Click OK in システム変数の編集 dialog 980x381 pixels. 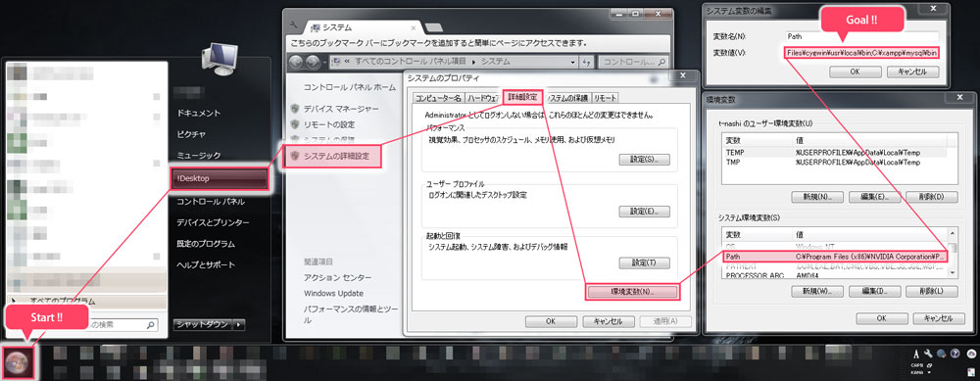(855, 71)
